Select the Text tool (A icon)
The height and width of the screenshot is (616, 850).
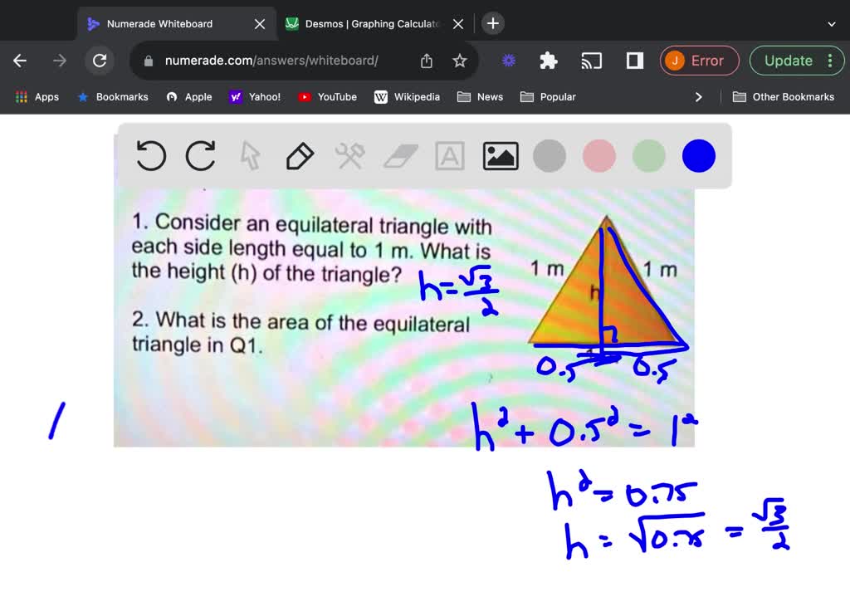449,155
